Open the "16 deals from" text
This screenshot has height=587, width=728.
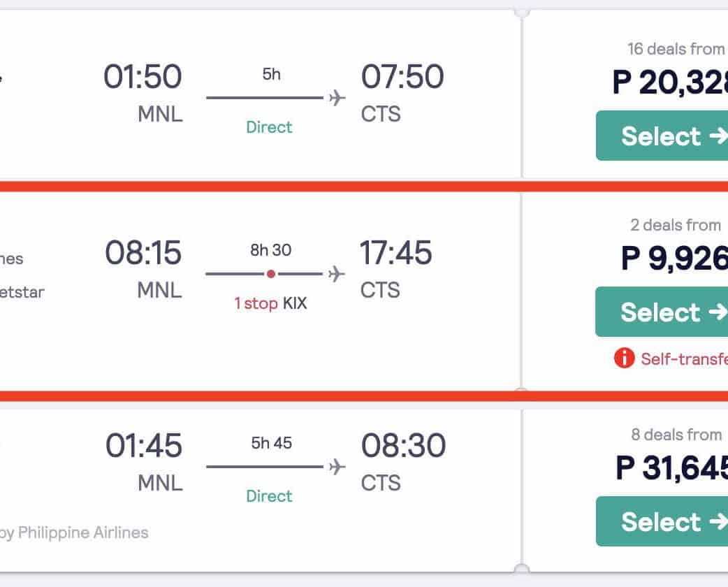pos(676,49)
